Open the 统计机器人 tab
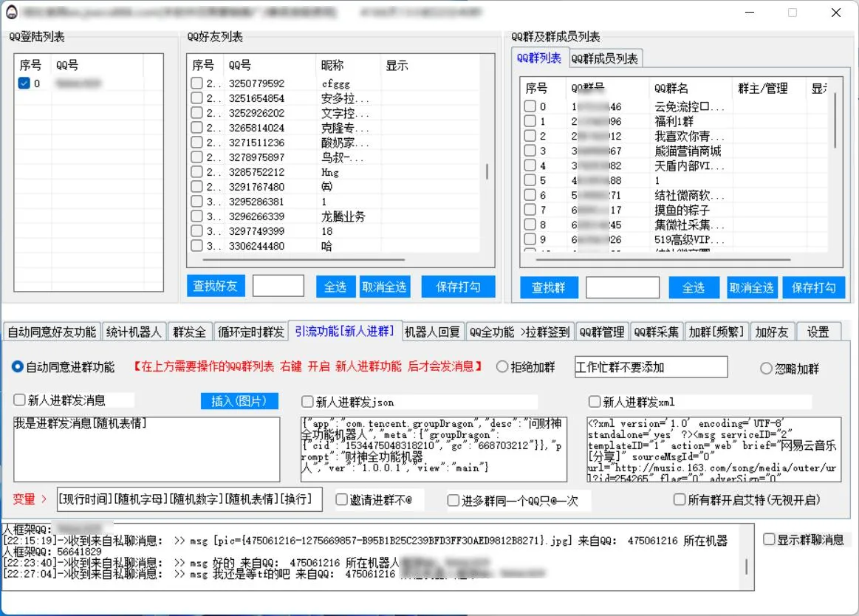The height and width of the screenshot is (616, 859). coord(134,332)
